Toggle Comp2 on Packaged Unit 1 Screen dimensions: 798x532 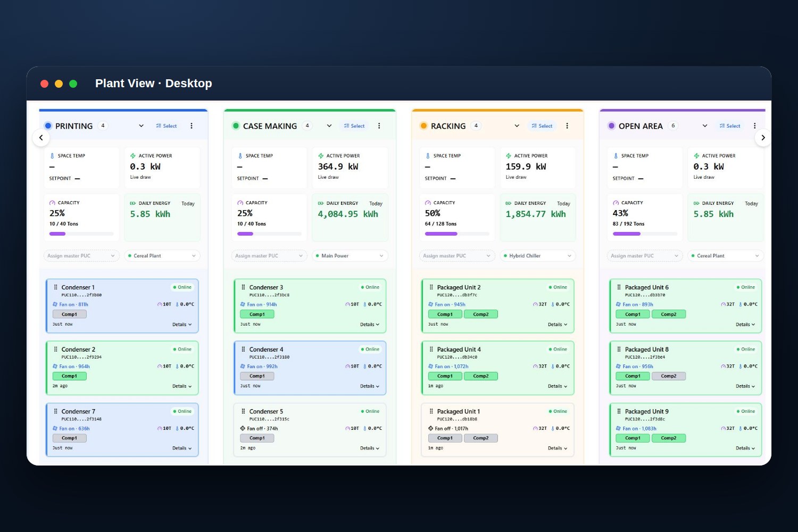[x=481, y=438]
